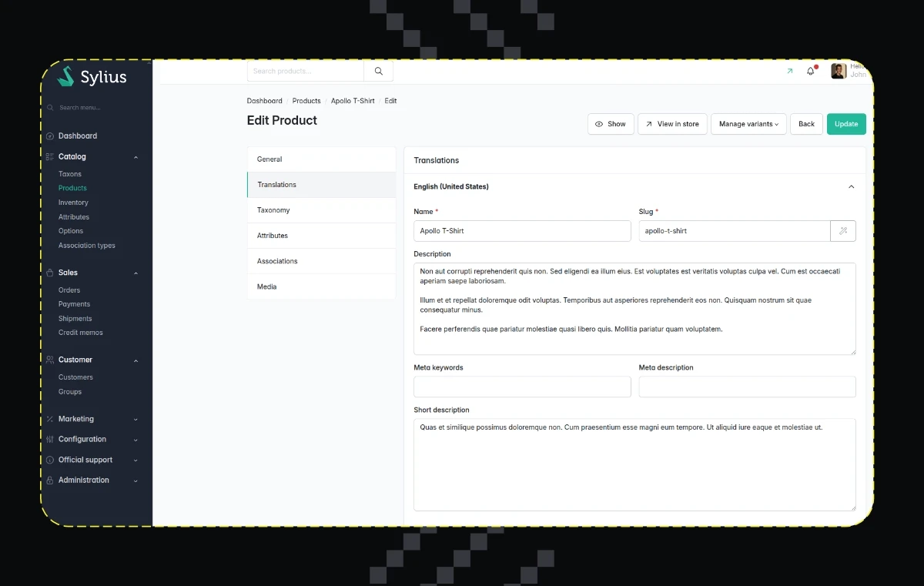The width and height of the screenshot is (924, 586).
Task: Click the green Update button
Action: [846, 124]
